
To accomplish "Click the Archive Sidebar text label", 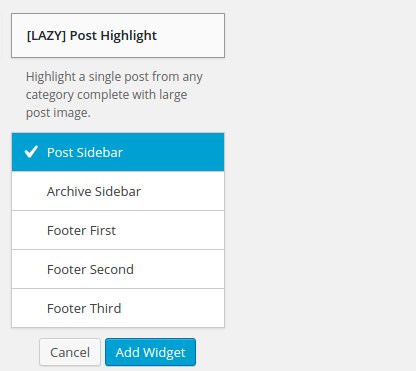I will click(x=94, y=191).
